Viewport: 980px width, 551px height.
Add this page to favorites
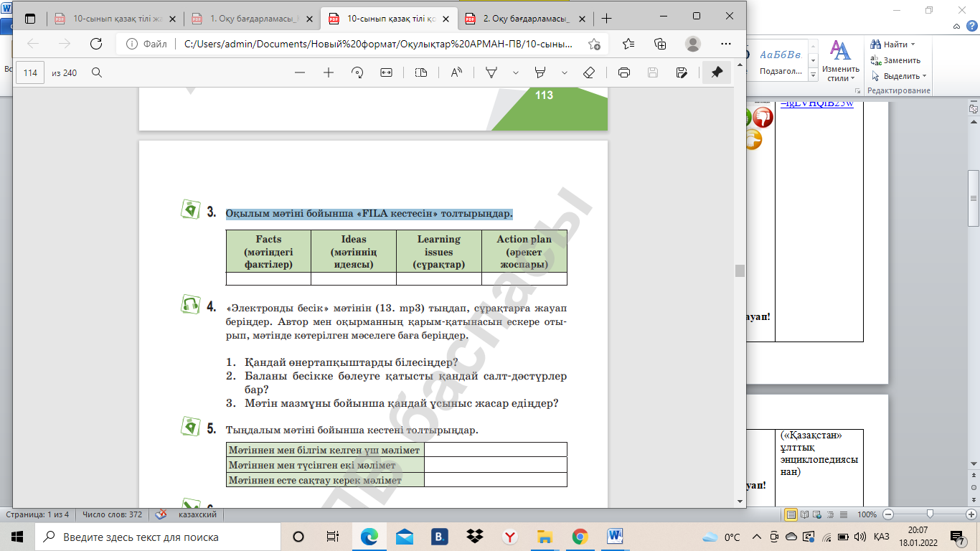(594, 44)
